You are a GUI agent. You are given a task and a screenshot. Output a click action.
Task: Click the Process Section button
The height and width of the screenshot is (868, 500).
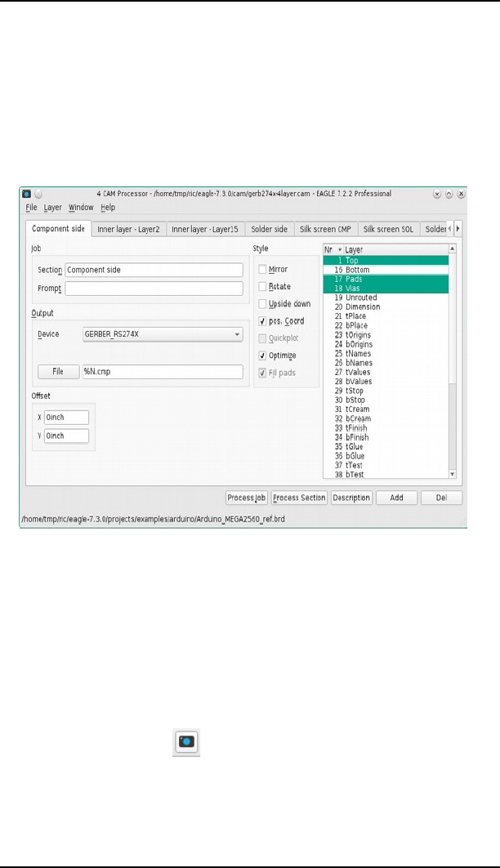tap(299, 498)
